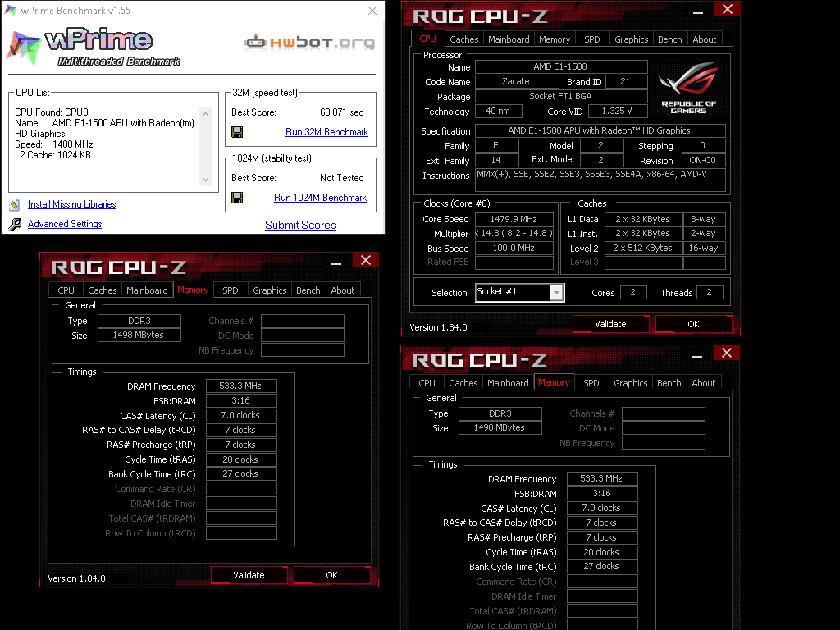This screenshot has height=630, width=840.
Task: Open About tab in top-right CPU-Z window
Action: pyautogui.click(x=705, y=39)
